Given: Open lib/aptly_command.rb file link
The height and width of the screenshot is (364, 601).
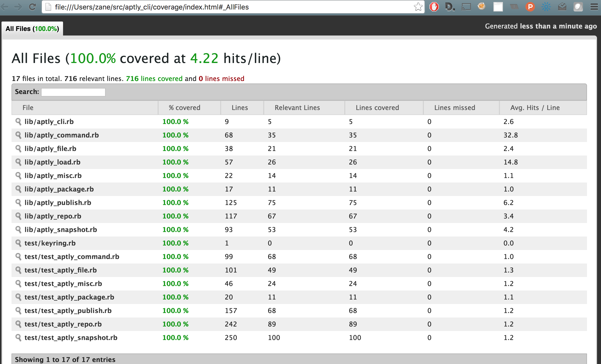Looking at the screenshot, I should point(62,135).
